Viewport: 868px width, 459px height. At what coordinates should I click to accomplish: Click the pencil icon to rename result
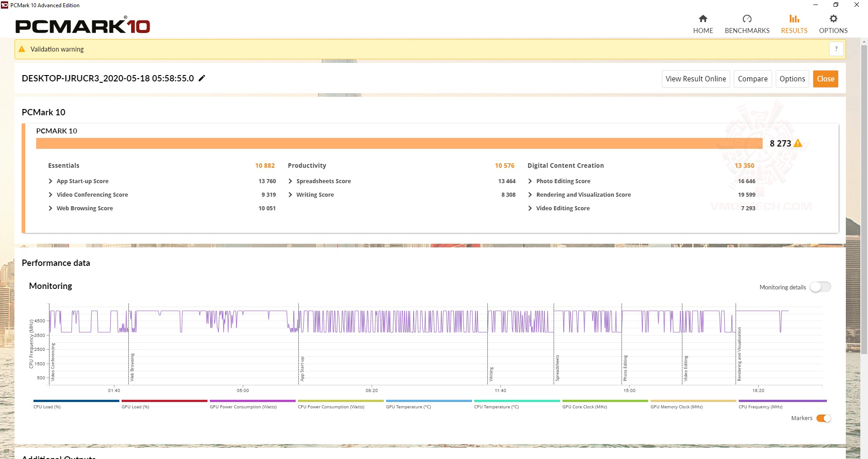(202, 78)
